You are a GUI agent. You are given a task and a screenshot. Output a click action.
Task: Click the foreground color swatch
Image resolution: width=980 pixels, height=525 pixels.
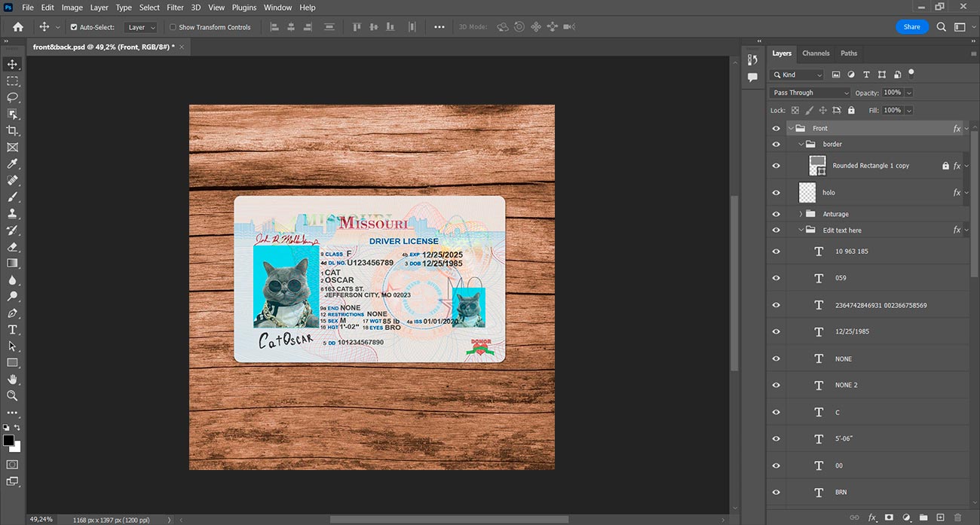point(8,441)
